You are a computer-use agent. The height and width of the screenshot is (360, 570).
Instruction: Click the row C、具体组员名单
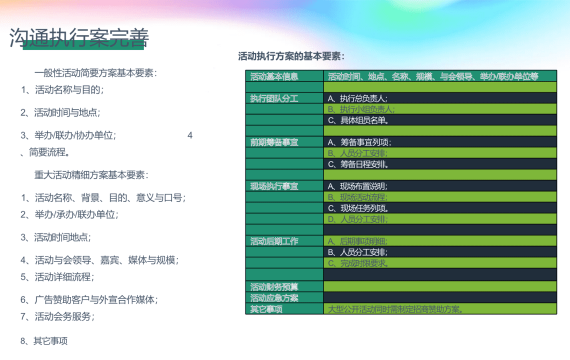point(440,120)
